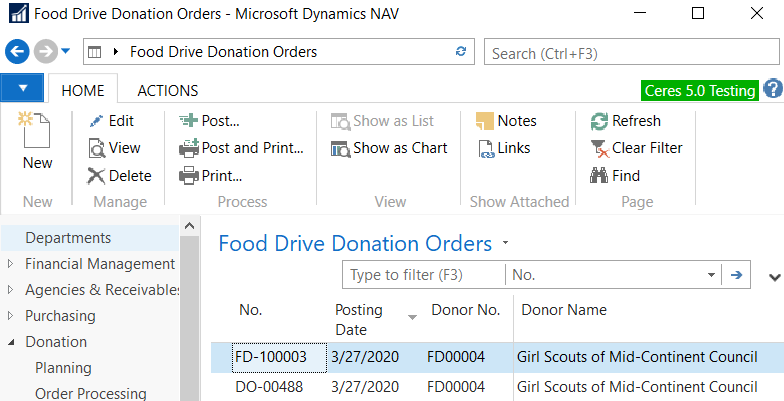Collapse the Donation tree node
Image resolution: width=784 pixels, height=401 pixels.
click(10, 342)
